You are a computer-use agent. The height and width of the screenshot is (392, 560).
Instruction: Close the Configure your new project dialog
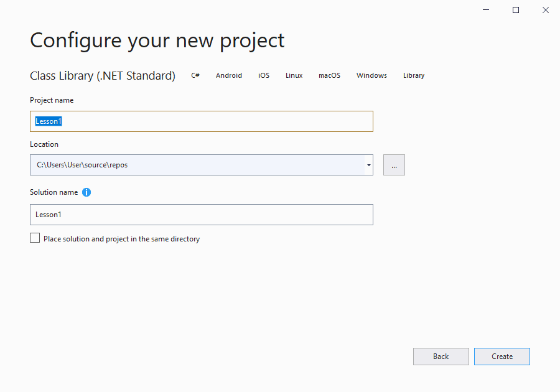545,10
